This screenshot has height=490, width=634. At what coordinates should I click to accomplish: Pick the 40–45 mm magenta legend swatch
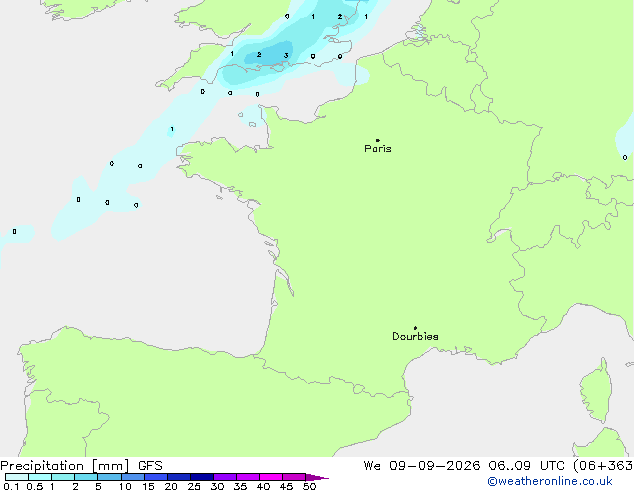271,477
